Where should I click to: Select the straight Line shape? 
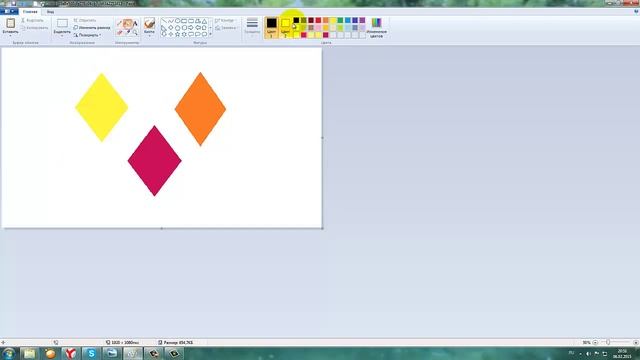(163, 20)
